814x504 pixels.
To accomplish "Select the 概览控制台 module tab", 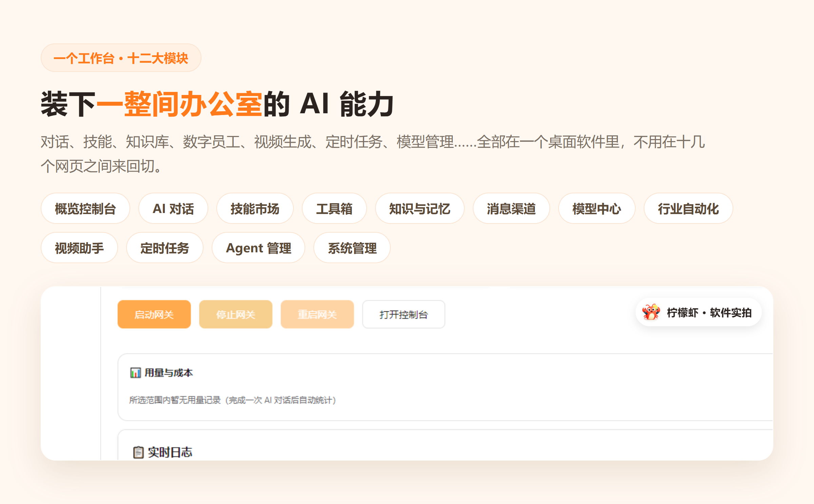I will [85, 209].
